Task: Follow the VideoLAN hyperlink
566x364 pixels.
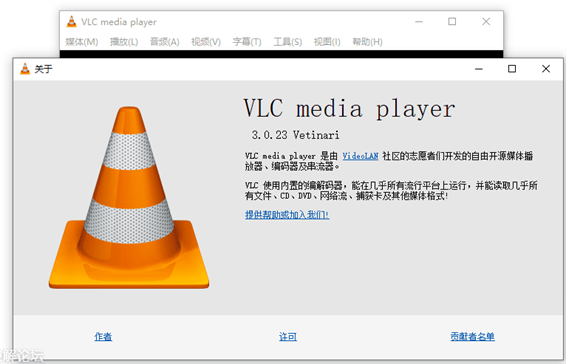Action: (x=360, y=156)
